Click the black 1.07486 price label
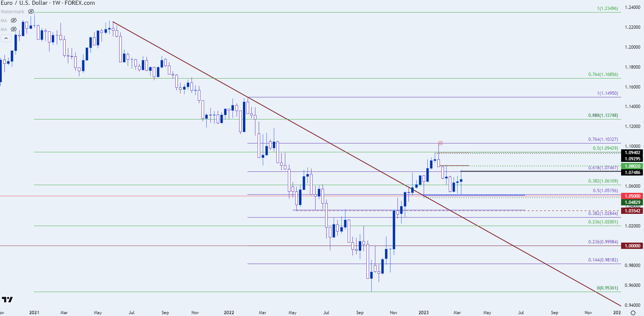Screen dimensions: 644x316 [632, 173]
